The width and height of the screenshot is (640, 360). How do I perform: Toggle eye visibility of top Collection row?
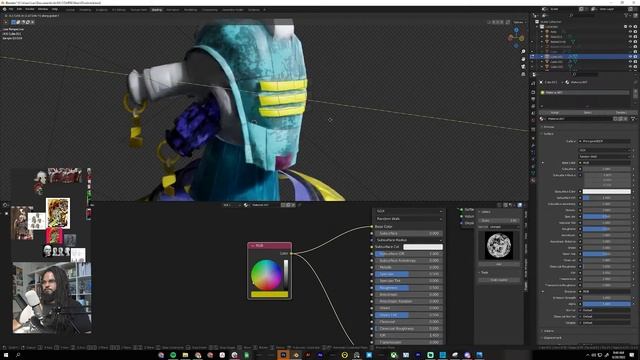point(630,27)
